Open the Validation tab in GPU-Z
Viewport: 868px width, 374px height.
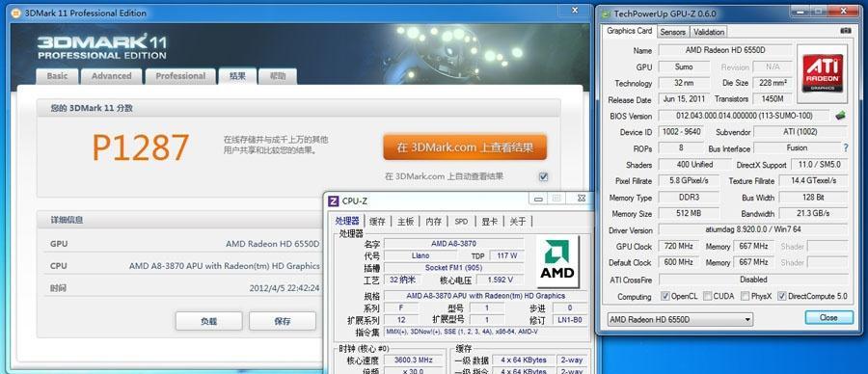(x=709, y=32)
